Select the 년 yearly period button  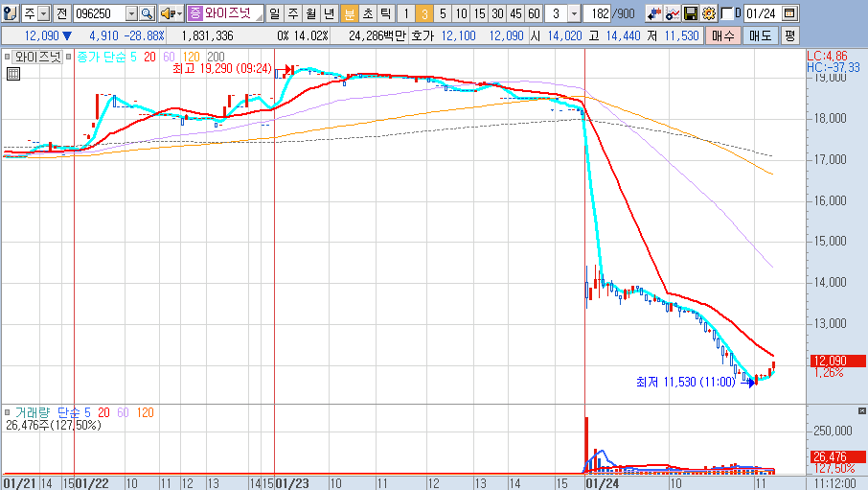point(330,13)
